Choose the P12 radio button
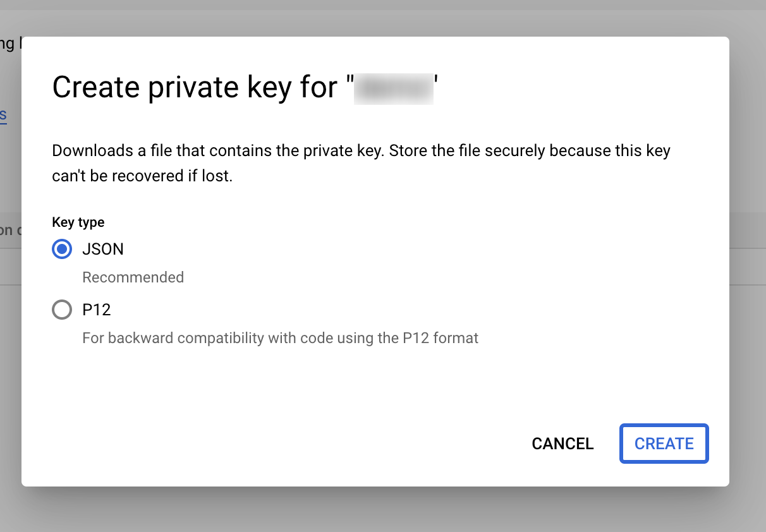The image size is (766, 532). tap(62, 310)
